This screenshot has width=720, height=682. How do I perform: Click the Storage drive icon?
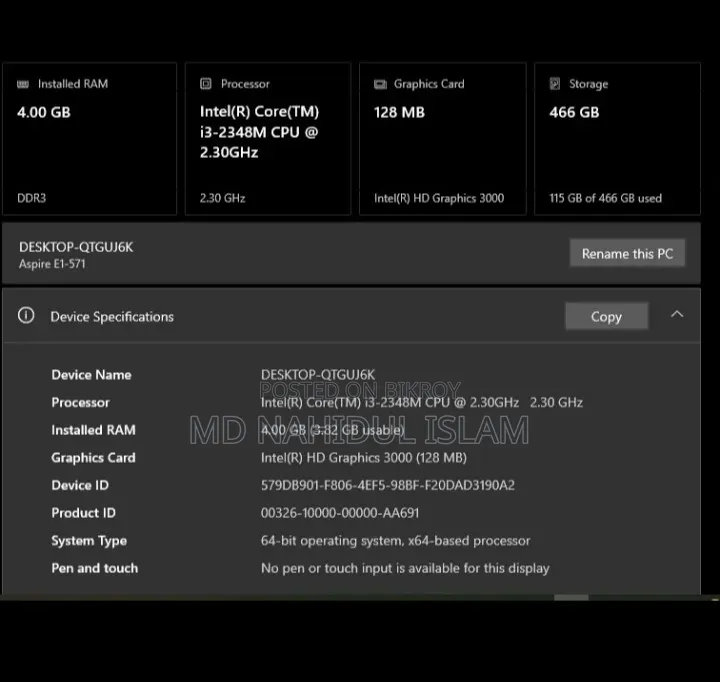[x=555, y=84]
